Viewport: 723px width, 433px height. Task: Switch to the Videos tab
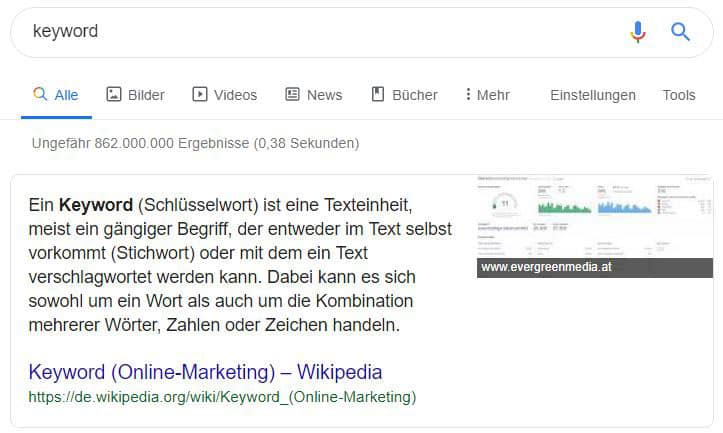pos(225,95)
